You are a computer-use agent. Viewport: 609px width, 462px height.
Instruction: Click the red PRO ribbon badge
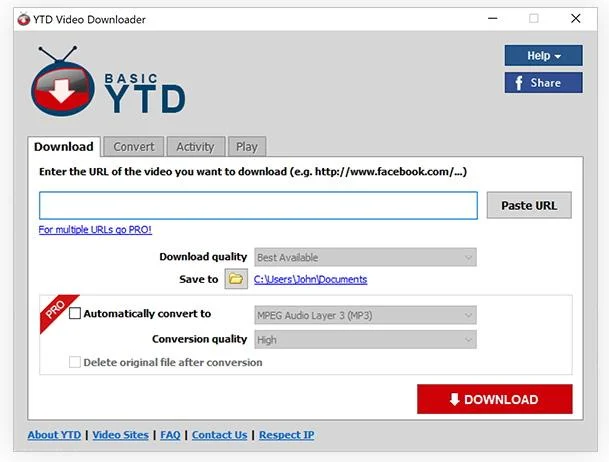(57, 312)
